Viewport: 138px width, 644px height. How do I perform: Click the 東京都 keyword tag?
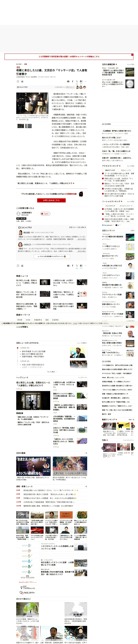click(x=20, y=320)
